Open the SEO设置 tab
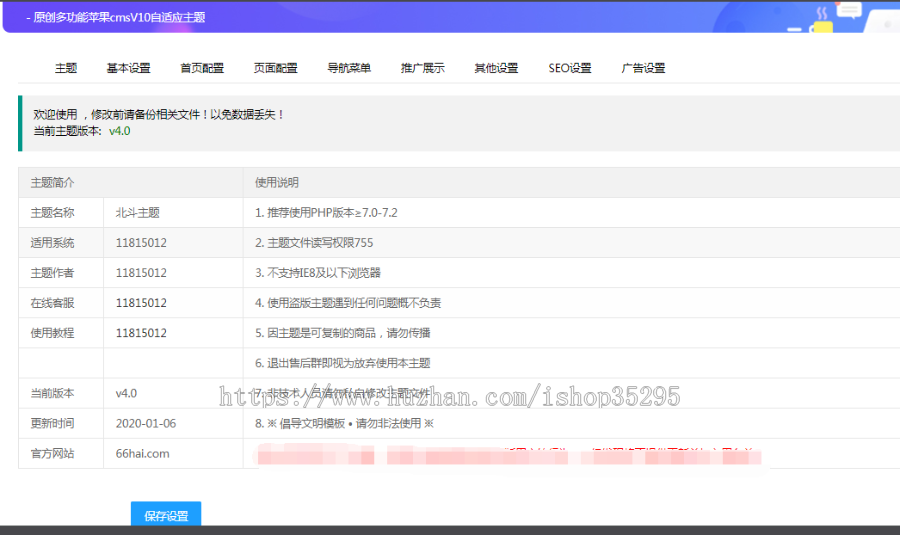Viewport: 900px width, 535px height. click(x=569, y=68)
